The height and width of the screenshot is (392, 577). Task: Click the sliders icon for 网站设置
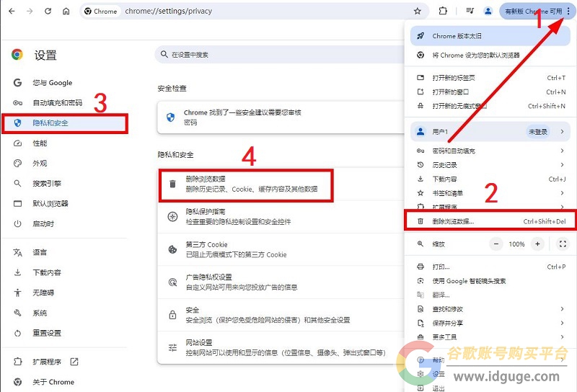tap(172, 347)
